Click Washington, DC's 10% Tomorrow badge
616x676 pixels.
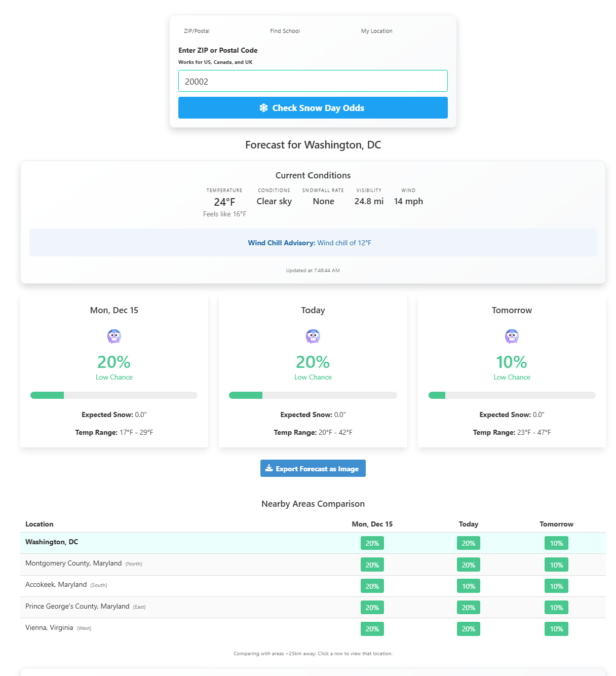click(x=556, y=543)
